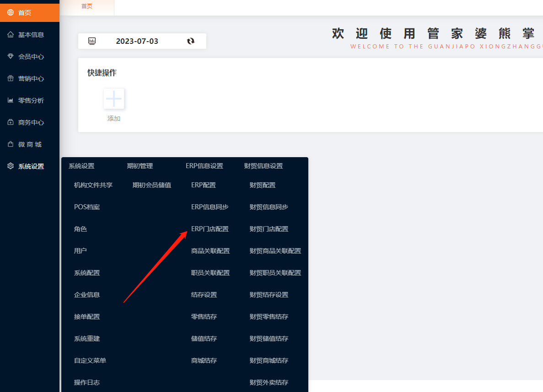Open ERP信息同步 in the submenu
This screenshot has height=392, width=543.
pyautogui.click(x=210, y=207)
